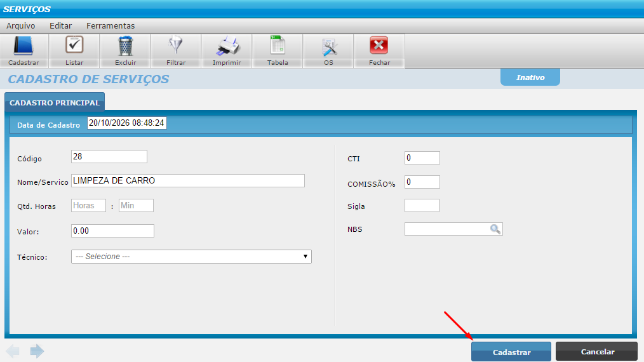Submit with the blue Cadastrar button
Image resolution: width=644 pixels, height=362 pixels.
(x=511, y=352)
